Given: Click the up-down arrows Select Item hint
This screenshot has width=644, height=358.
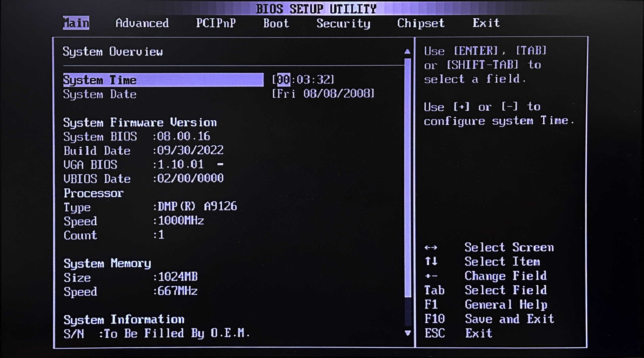Looking at the screenshot, I should 482,261.
